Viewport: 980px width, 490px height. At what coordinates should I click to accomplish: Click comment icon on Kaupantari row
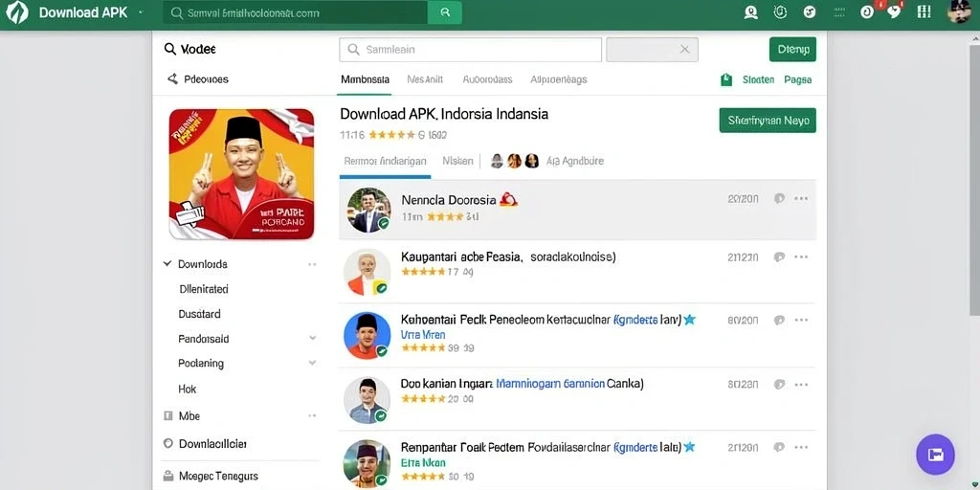(779, 256)
